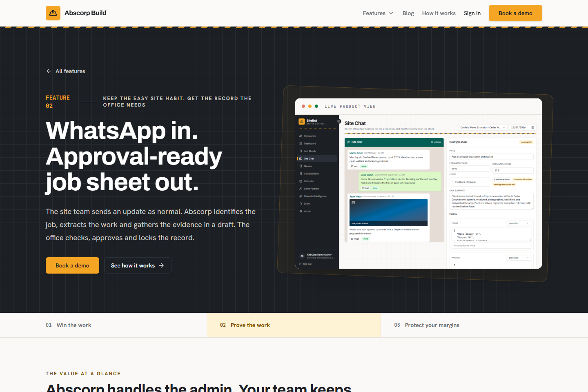This screenshot has height=392, width=588.
Task: Click the Raw summary text area
Action: (492, 201)
